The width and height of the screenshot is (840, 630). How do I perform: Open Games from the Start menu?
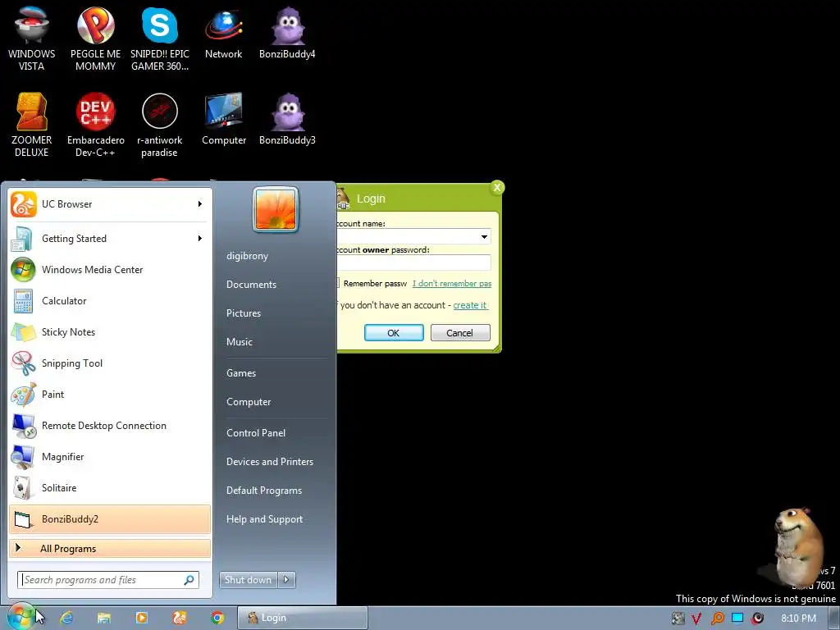click(x=241, y=373)
